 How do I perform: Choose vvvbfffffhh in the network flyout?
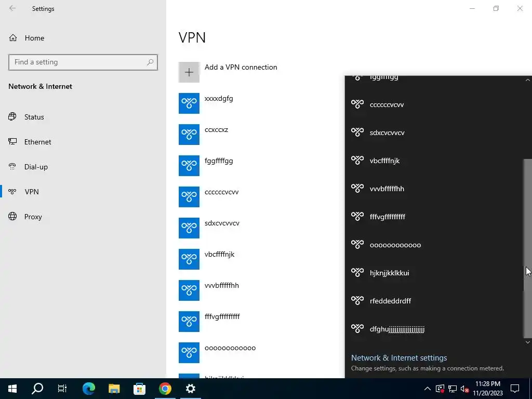point(434,189)
